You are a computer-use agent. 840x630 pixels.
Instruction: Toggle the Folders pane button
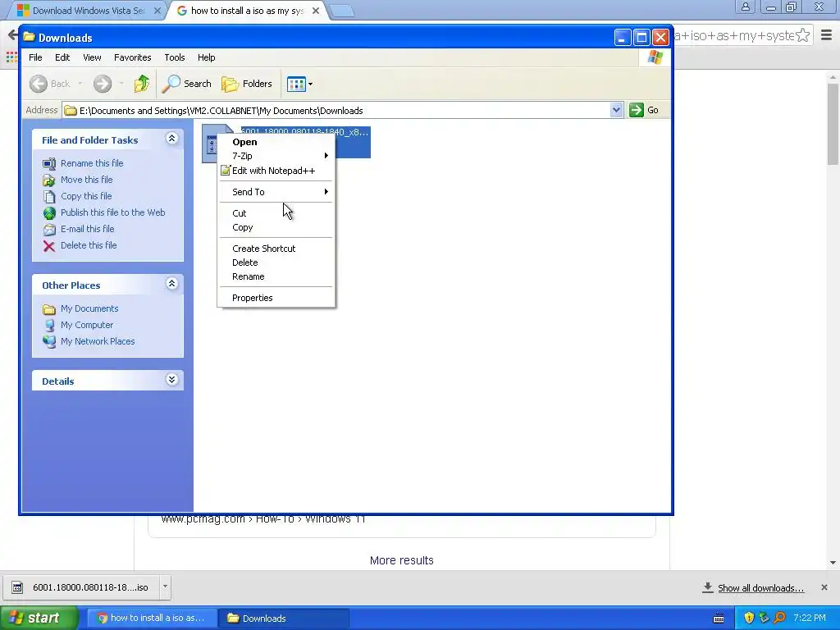pyautogui.click(x=247, y=84)
